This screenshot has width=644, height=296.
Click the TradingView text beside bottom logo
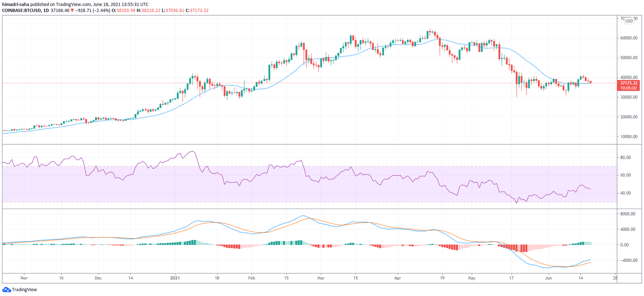click(x=24, y=290)
